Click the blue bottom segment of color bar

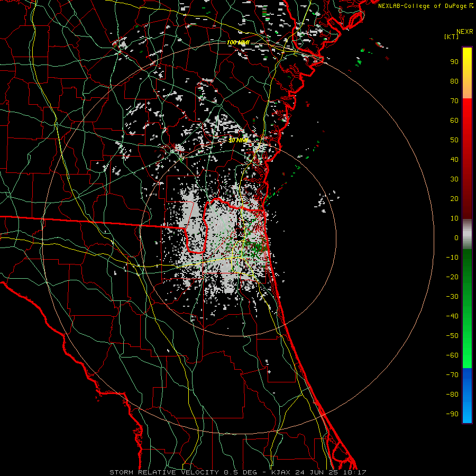467,396
